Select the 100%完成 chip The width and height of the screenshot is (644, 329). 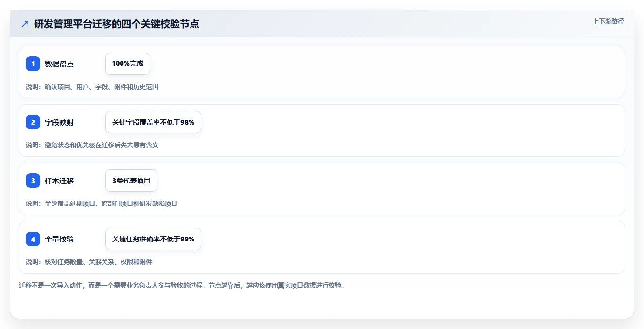click(128, 64)
